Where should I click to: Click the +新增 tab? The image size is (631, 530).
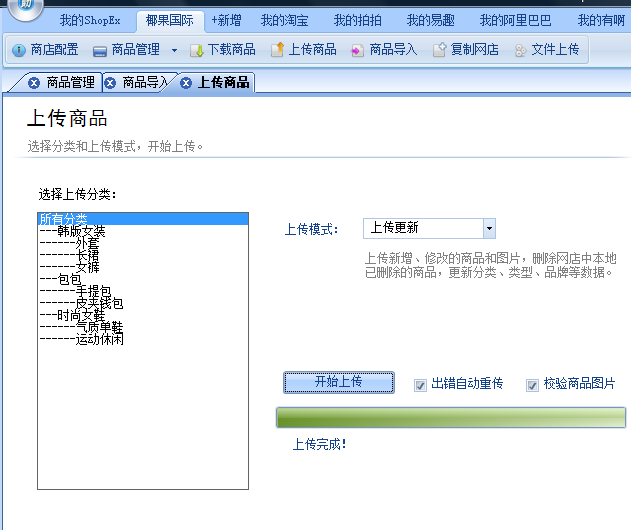(x=226, y=20)
